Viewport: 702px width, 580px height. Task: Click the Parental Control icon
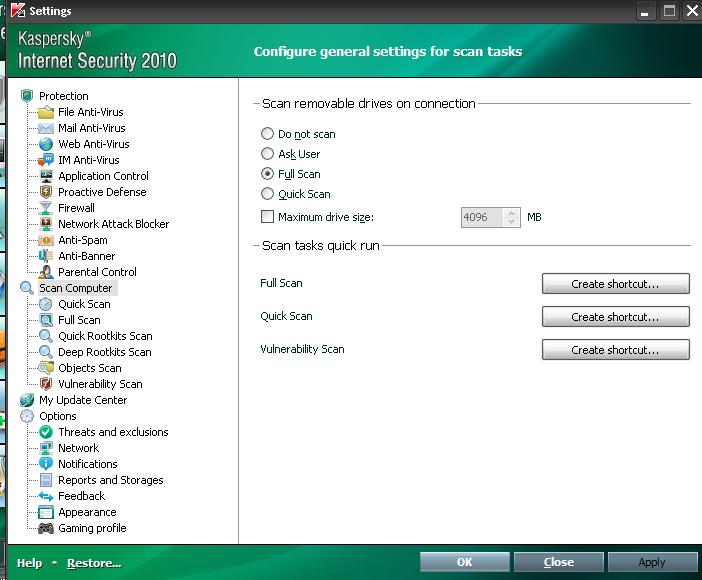coord(46,272)
